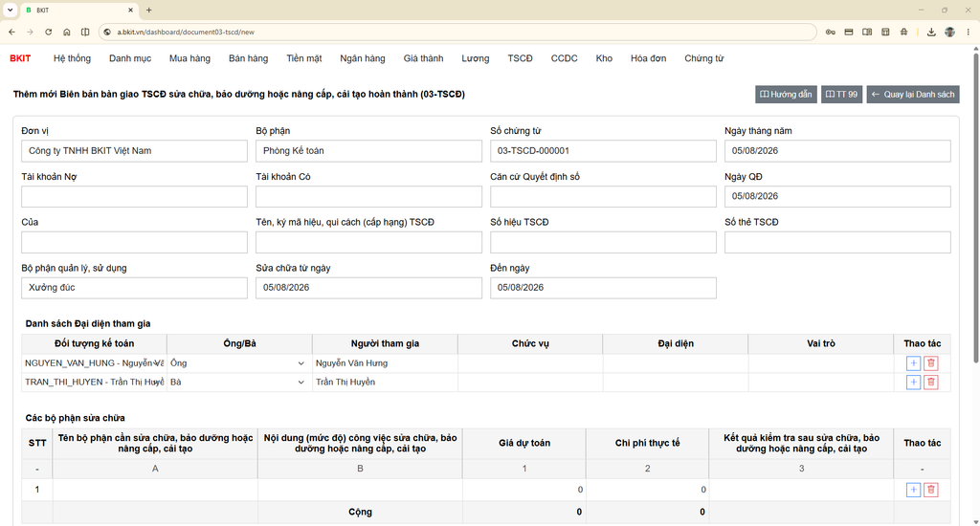
Task: Reload the page with the refresh icon
Action: pos(48,32)
